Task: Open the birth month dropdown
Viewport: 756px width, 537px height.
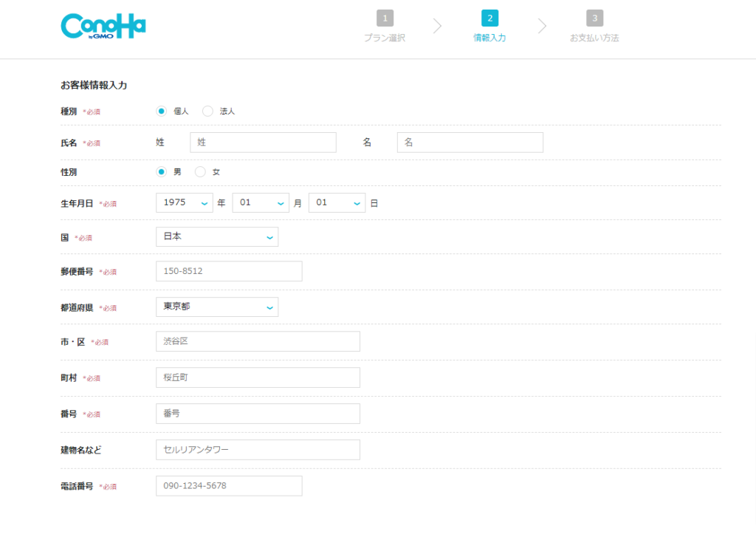Action: click(x=261, y=202)
